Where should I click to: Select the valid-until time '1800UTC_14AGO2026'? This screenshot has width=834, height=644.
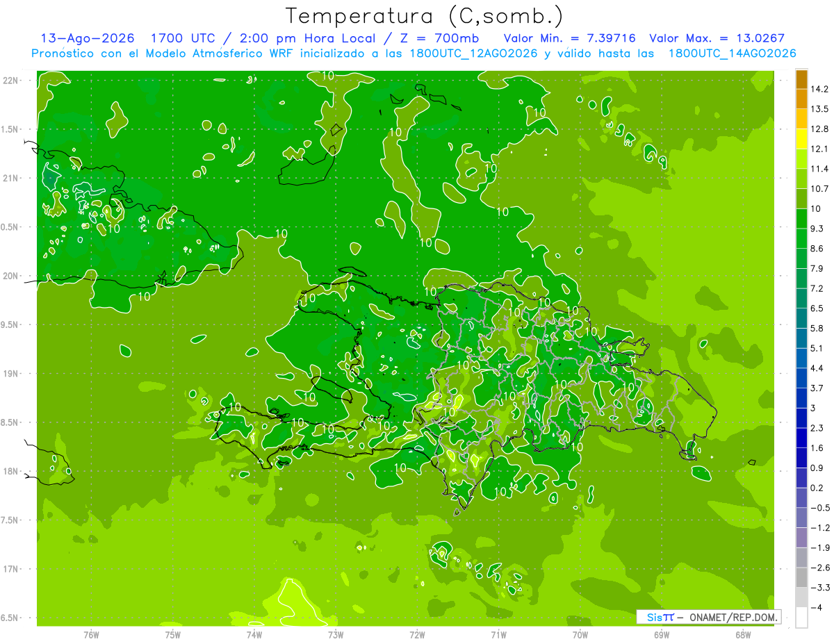tap(732, 53)
